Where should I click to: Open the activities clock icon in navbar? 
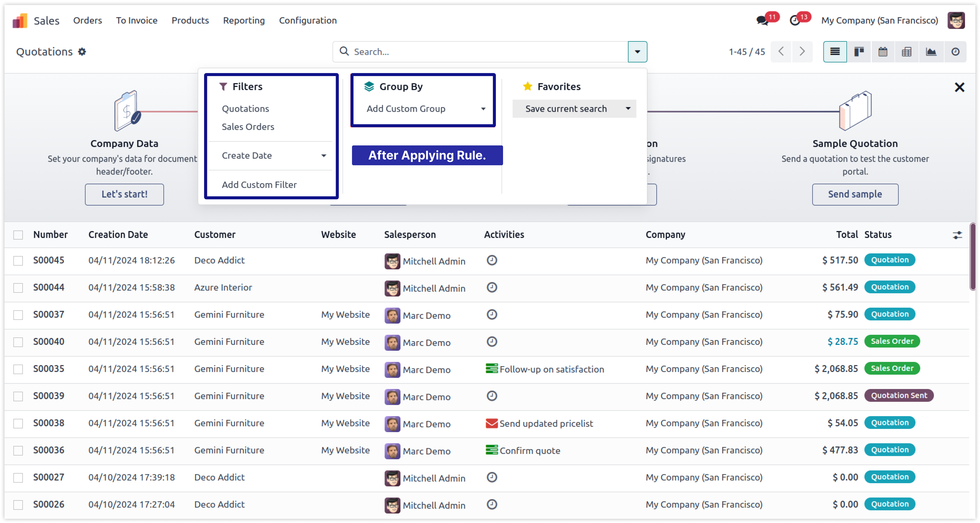tap(795, 21)
